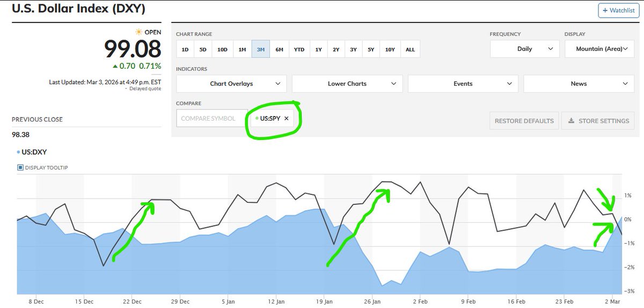Select the ALL chart range
The width and height of the screenshot is (644, 308).
point(410,49)
